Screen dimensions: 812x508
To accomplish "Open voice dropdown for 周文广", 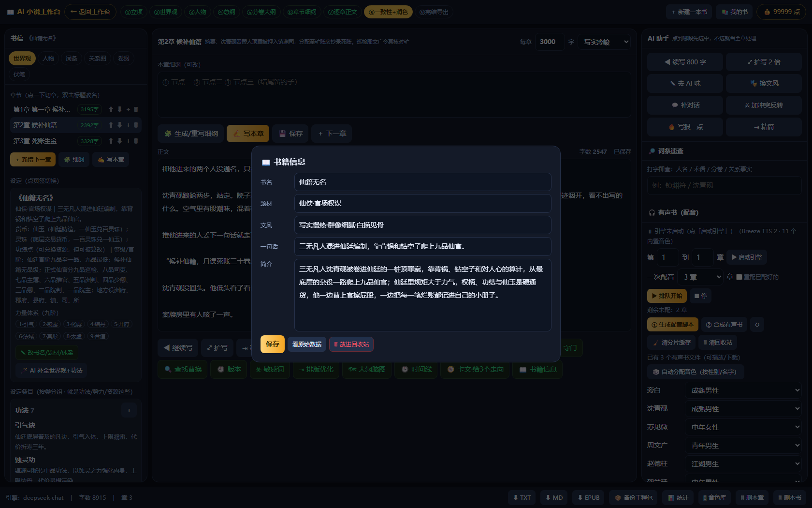I will click(743, 445).
